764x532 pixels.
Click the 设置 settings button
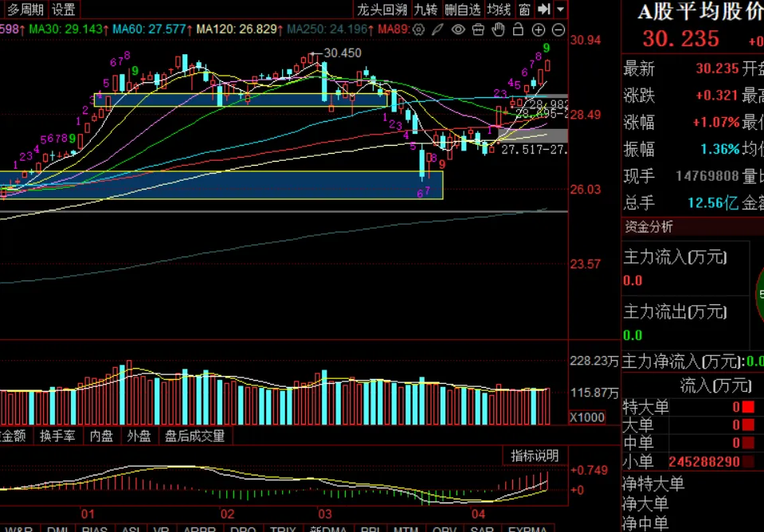[x=64, y=10]
